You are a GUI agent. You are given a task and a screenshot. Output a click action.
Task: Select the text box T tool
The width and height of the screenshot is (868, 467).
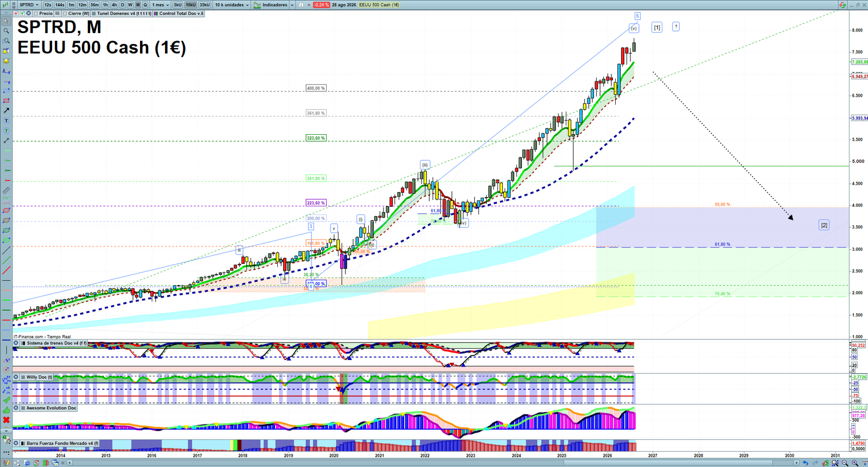tap(7, 121)
